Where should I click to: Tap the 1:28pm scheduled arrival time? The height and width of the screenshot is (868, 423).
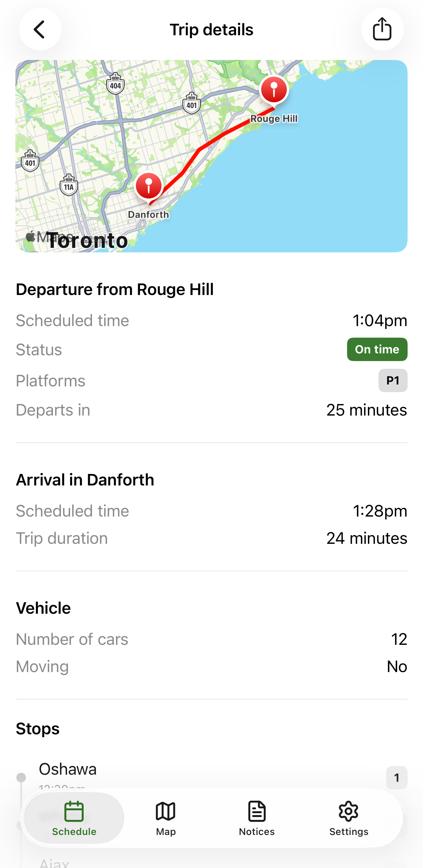[x=379, y=511]
